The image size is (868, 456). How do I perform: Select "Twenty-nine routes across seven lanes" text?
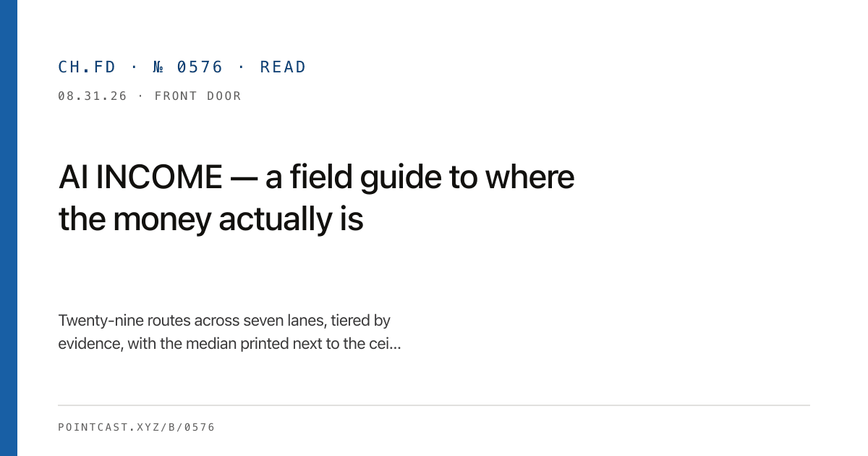[x=192, y=321]
